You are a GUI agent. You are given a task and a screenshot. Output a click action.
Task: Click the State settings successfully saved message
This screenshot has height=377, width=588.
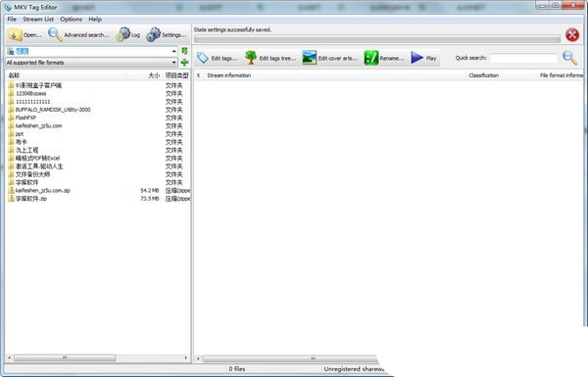tap(232, 29)
